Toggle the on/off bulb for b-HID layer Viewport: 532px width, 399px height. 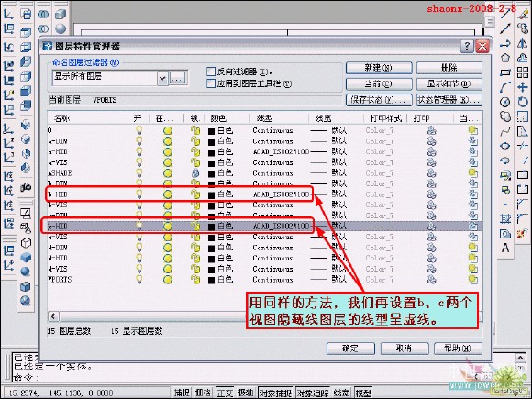pyautogui.click(x=139, y=194)
